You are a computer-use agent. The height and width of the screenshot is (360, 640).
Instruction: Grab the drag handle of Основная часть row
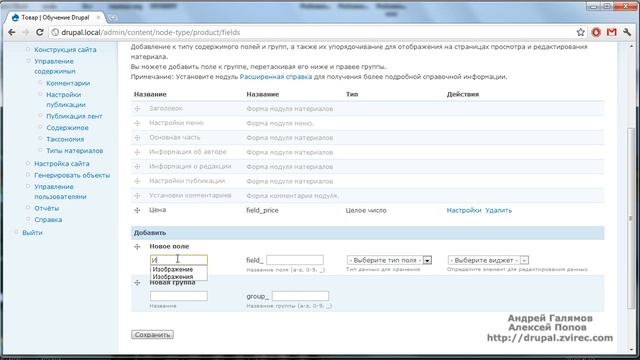(x=137, y=138)
